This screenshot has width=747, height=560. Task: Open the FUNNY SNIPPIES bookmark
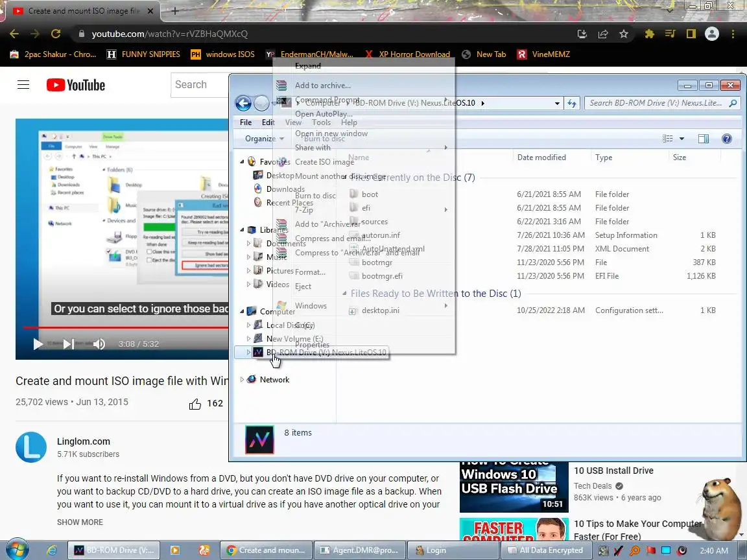pos(143,54)
